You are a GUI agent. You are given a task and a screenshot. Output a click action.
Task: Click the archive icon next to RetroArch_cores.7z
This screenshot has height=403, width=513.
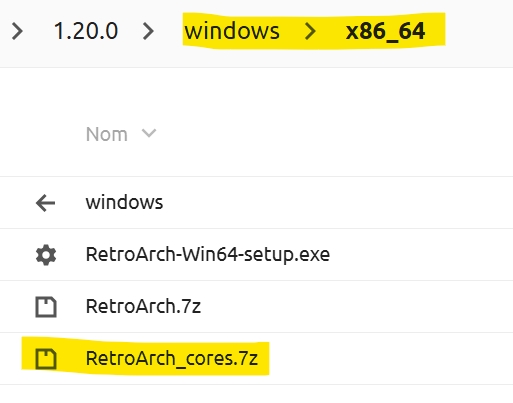tap(46, 359)
